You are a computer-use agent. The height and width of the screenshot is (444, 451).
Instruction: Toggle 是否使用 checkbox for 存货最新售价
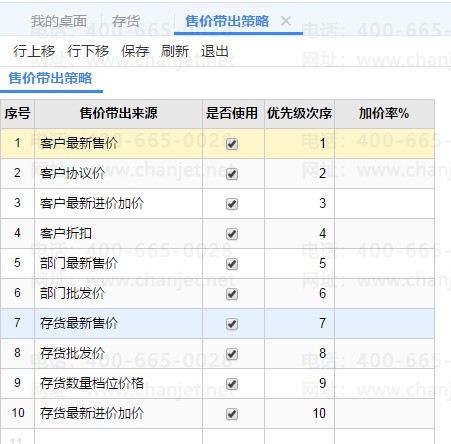tap(232, 324)
